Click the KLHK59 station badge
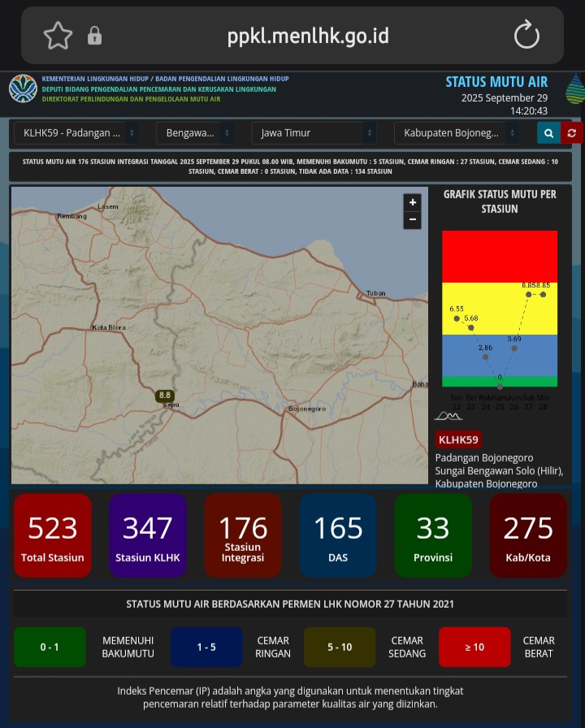This screenshot has width=585, height=728. (x=459, y=440)
